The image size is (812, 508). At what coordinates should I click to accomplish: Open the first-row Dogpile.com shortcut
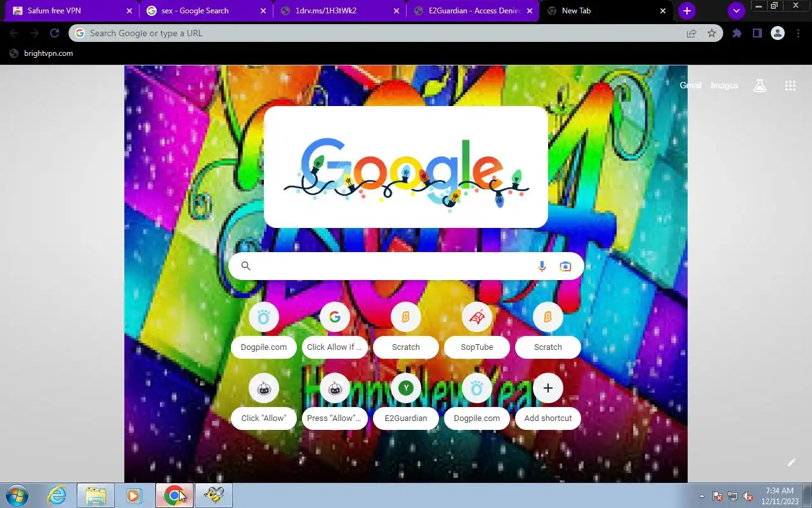pyautogui.click(x=264, y=331)
